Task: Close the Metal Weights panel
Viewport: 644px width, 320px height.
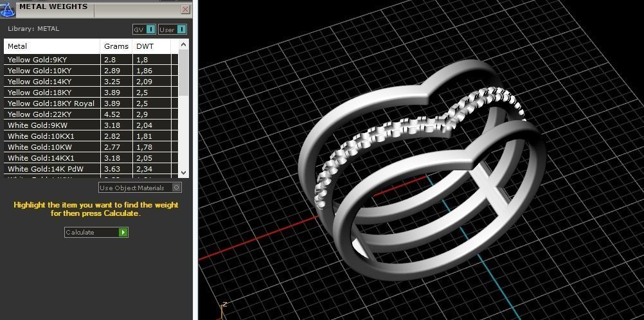Action: (186, 10)
